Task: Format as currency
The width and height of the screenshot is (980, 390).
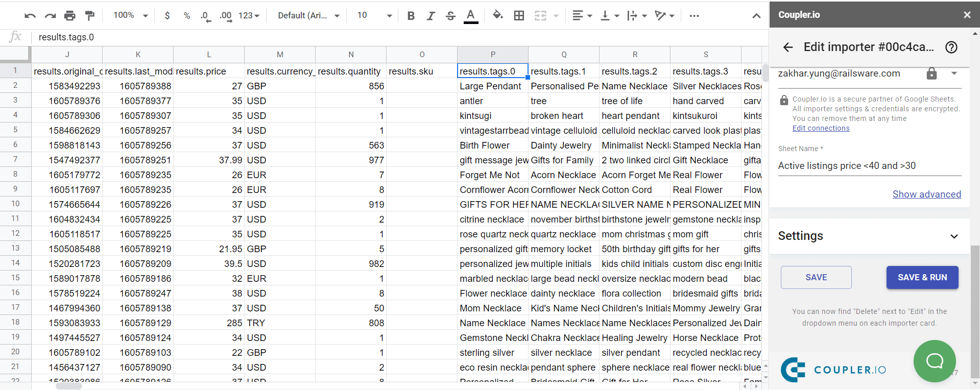Action: pos(168,16)
